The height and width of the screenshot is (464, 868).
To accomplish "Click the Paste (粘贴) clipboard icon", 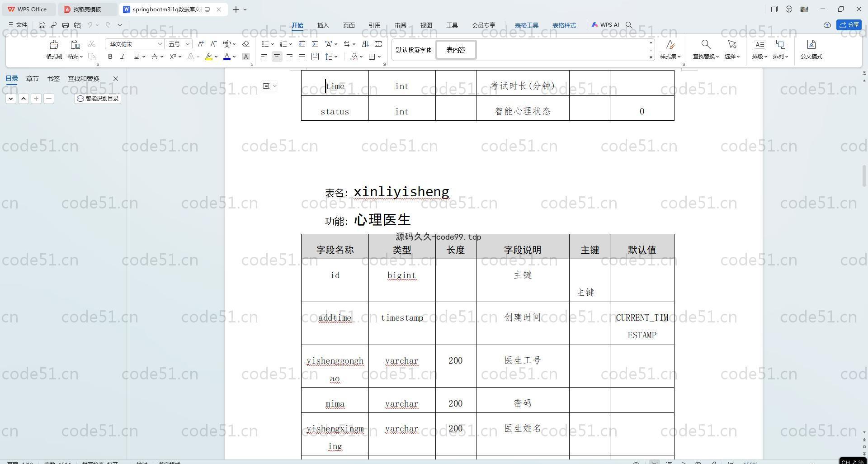I will 75,45.
